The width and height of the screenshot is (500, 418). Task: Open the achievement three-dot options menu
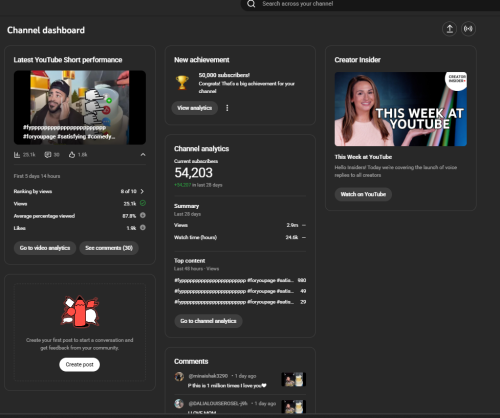(227, 108)
